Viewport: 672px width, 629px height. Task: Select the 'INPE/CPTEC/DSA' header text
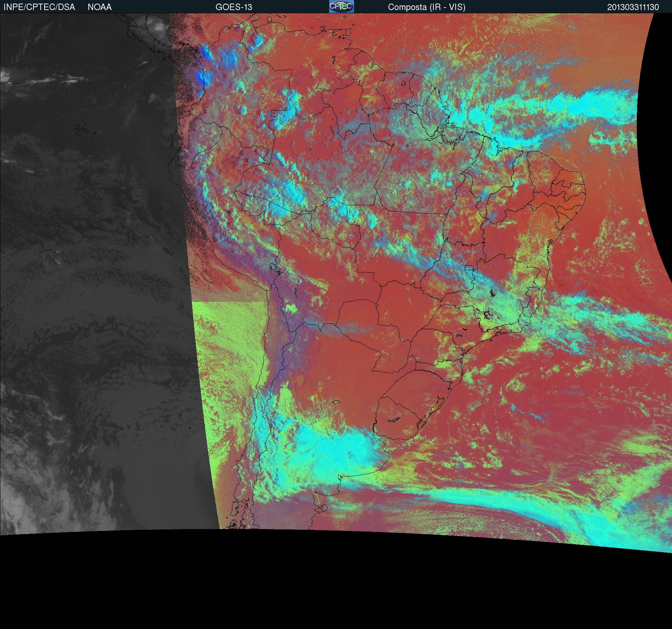39,7
